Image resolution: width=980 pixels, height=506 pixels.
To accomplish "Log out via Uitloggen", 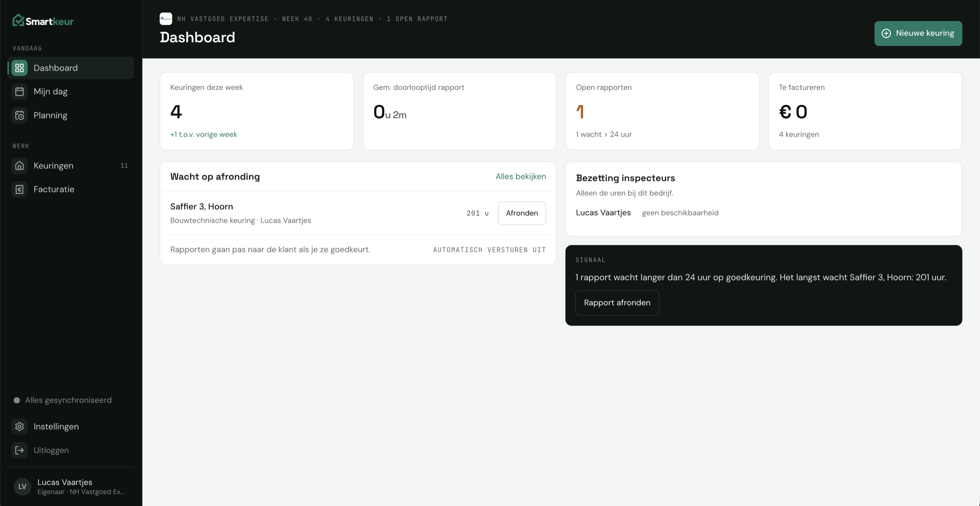I will coord(71,450).
